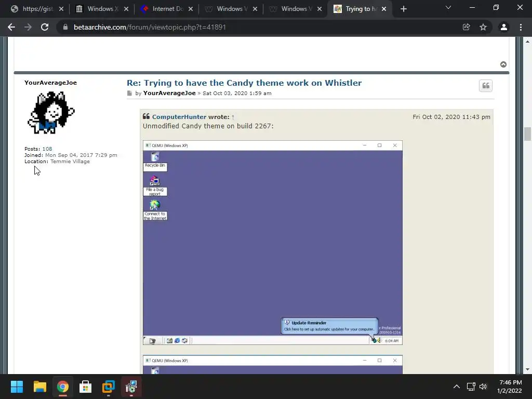Click the scrollbar down arrow
Screen dimensions: 532x399
coord(528,369)
